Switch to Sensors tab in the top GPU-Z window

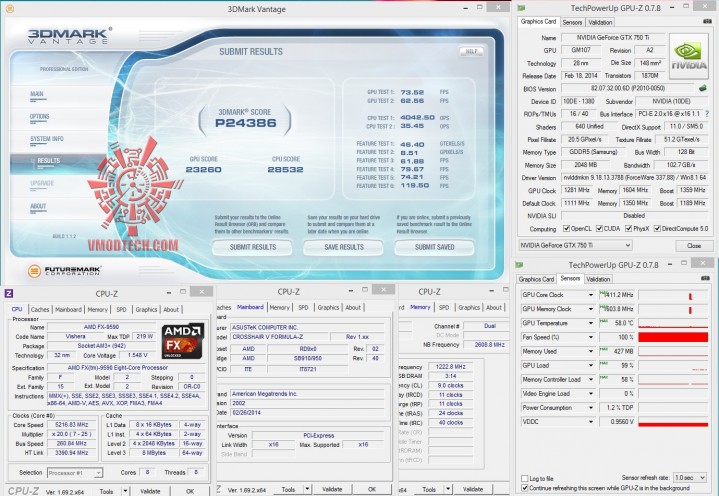click(x=572, y=22)
